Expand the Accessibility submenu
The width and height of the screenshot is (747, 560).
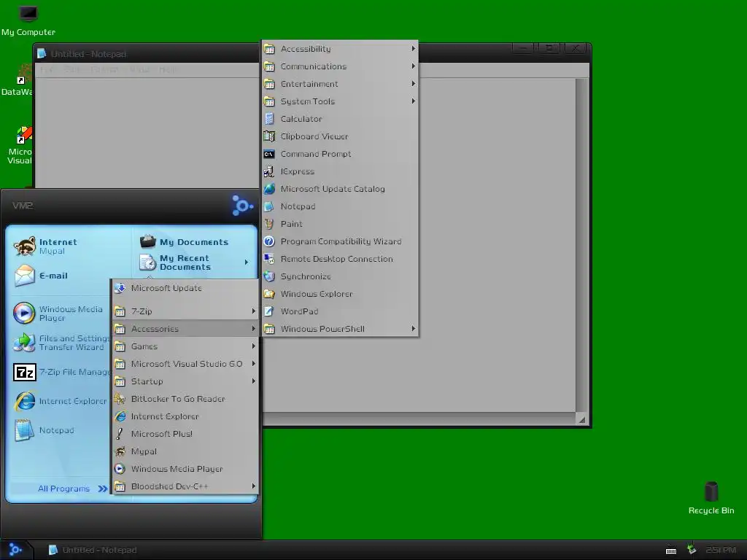[x=341, y=49]
